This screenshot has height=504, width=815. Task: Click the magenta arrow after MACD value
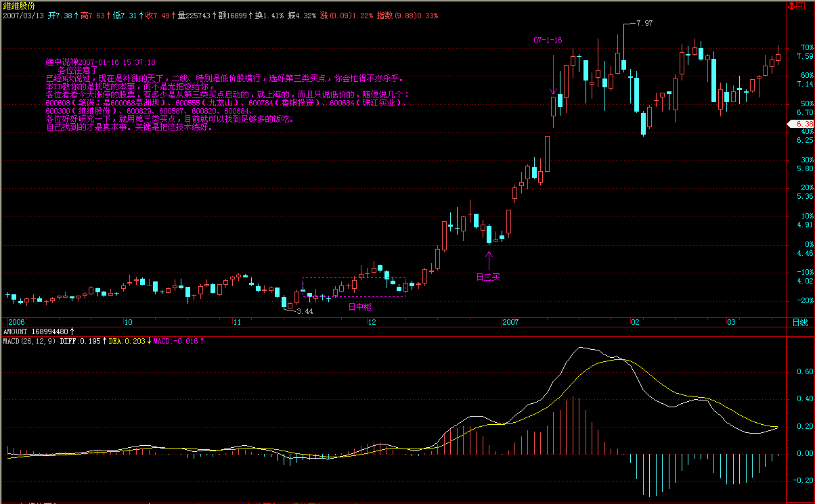(203, 341)
